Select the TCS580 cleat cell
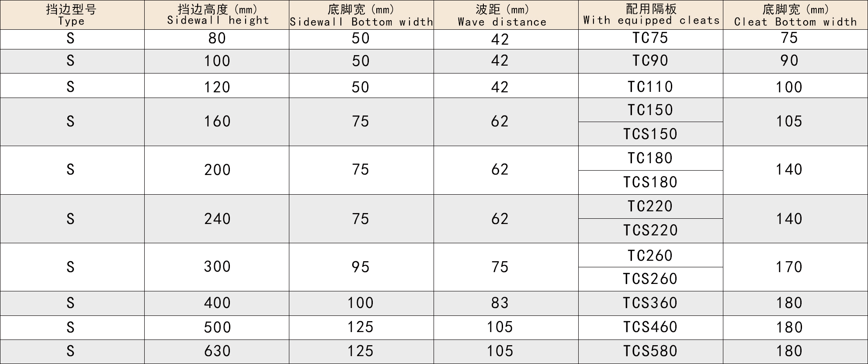 tap(650, 351)
